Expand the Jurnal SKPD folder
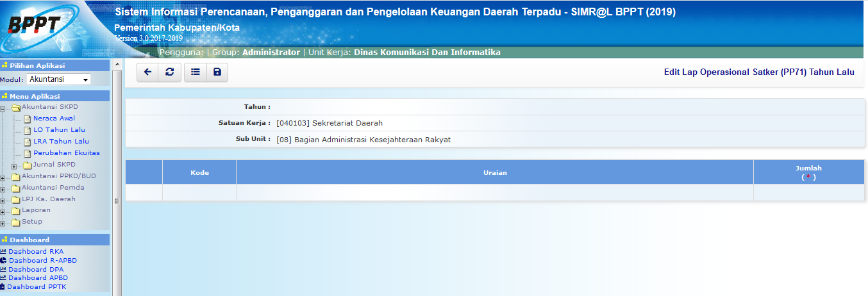868x296 pixels. tap(15, 167)
